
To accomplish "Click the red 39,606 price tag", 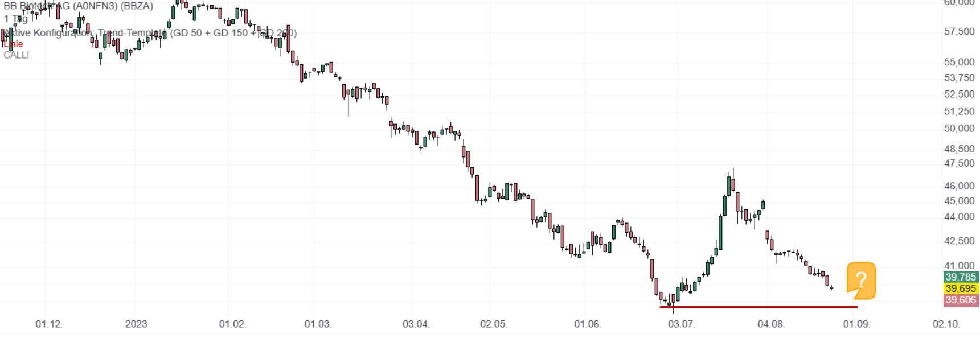I will tap(961, 300).
